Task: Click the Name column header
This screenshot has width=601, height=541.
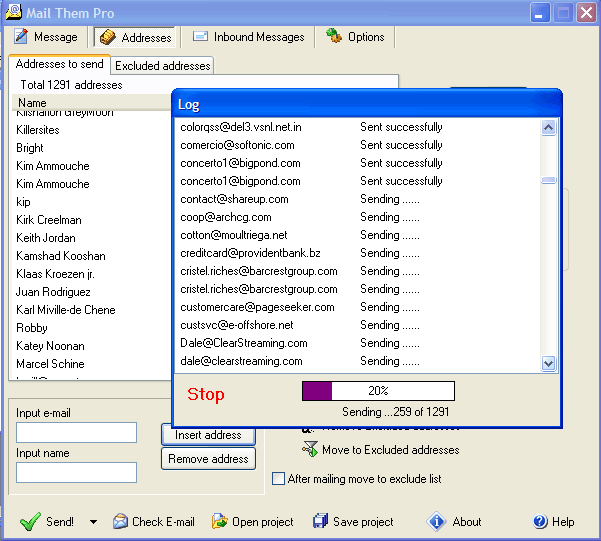Action: click(91, 103)
